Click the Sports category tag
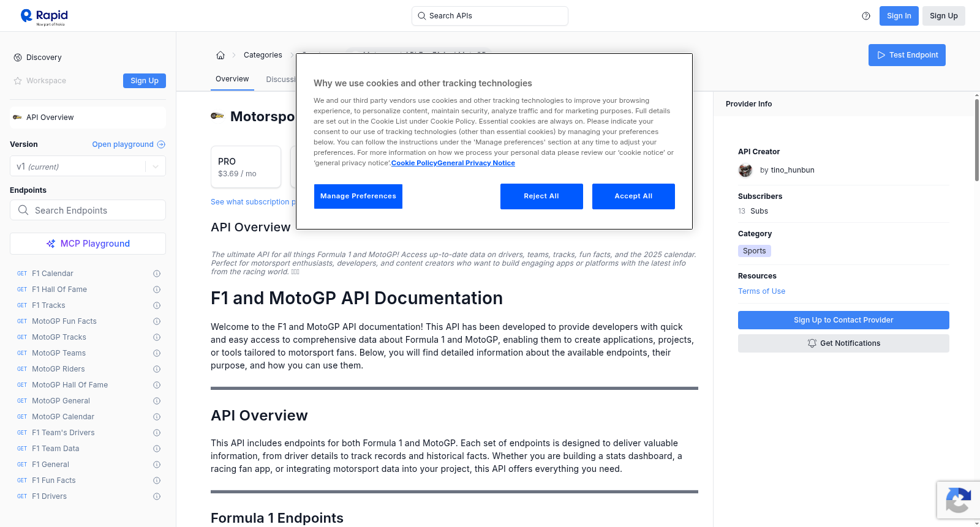The height and width of the screenshot is (527, 980). [x=755, y=251]
